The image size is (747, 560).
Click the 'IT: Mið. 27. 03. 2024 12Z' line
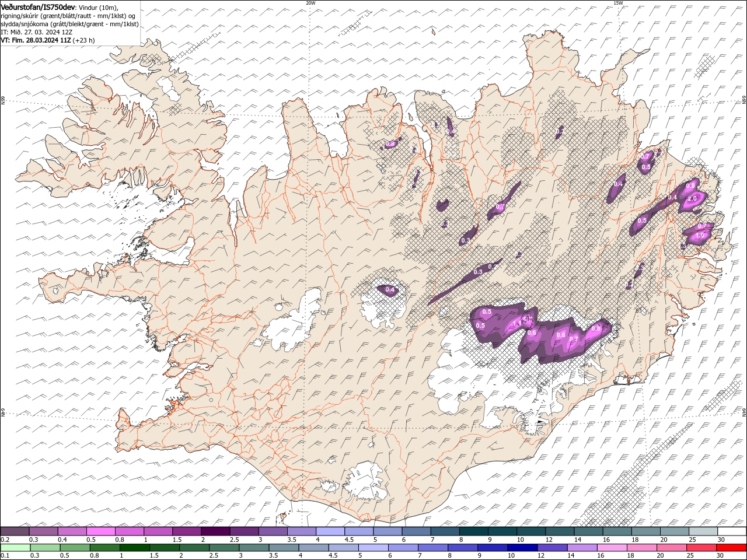coord(36,32)
